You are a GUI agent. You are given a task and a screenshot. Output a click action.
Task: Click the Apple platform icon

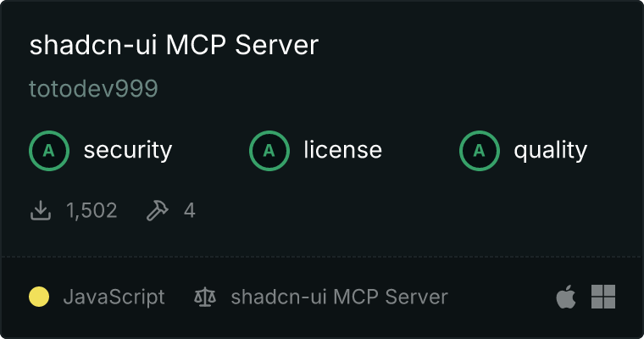566,297
